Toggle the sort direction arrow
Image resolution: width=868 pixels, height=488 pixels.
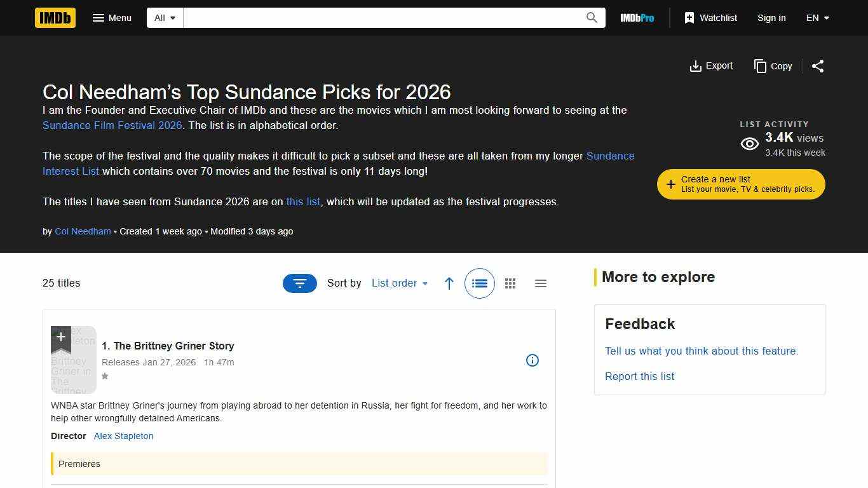[449, 283]
